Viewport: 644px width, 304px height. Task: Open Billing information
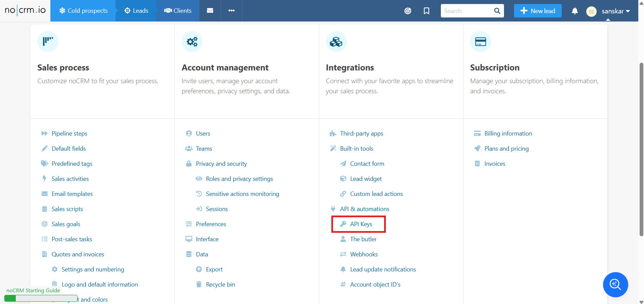508,134
